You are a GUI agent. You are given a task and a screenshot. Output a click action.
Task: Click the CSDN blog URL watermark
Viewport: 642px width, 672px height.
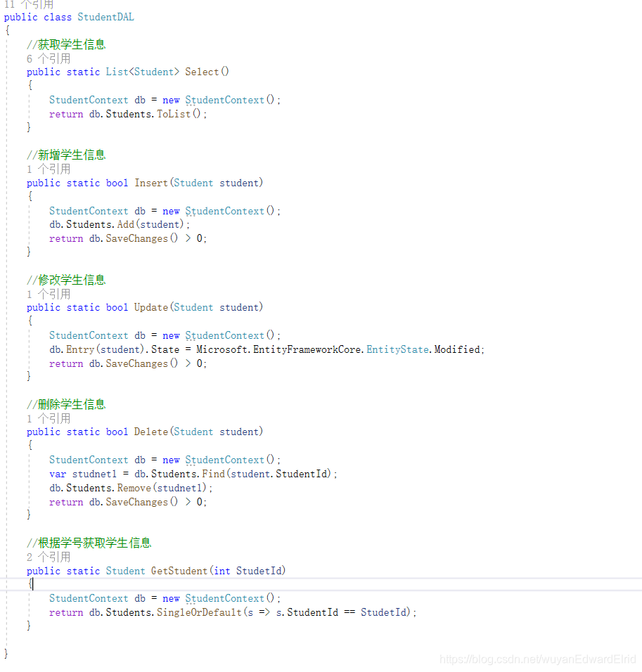pyautogui.click(x=537, y=659)
